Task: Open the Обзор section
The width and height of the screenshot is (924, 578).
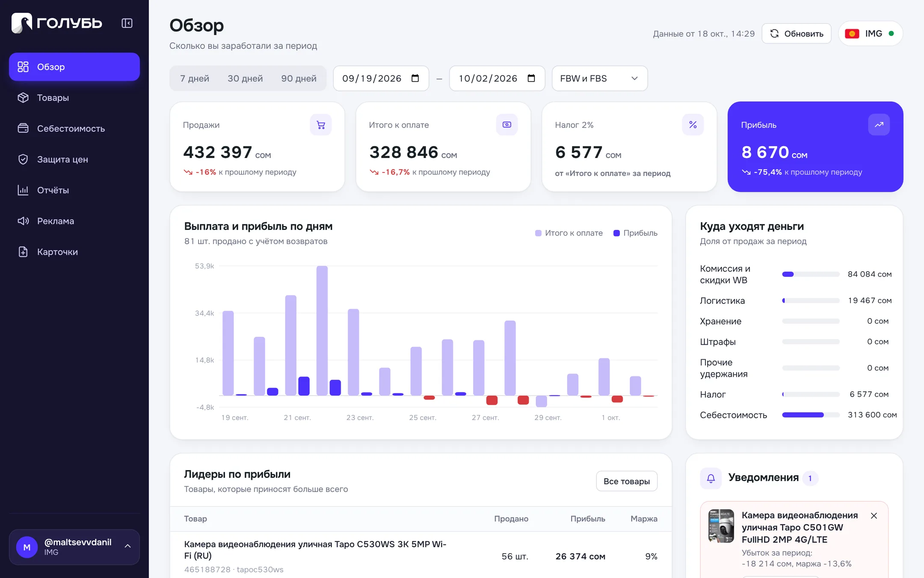Action: (74, 67)
